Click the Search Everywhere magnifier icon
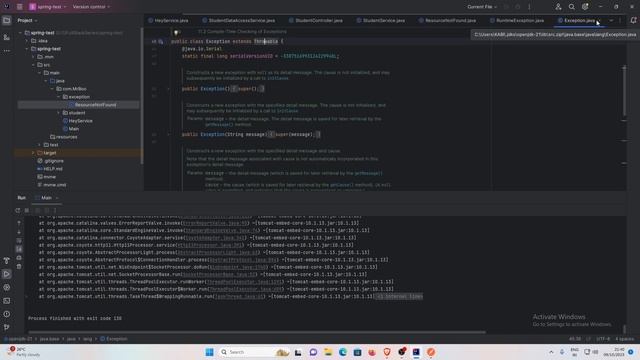 (x=571, y=7)
